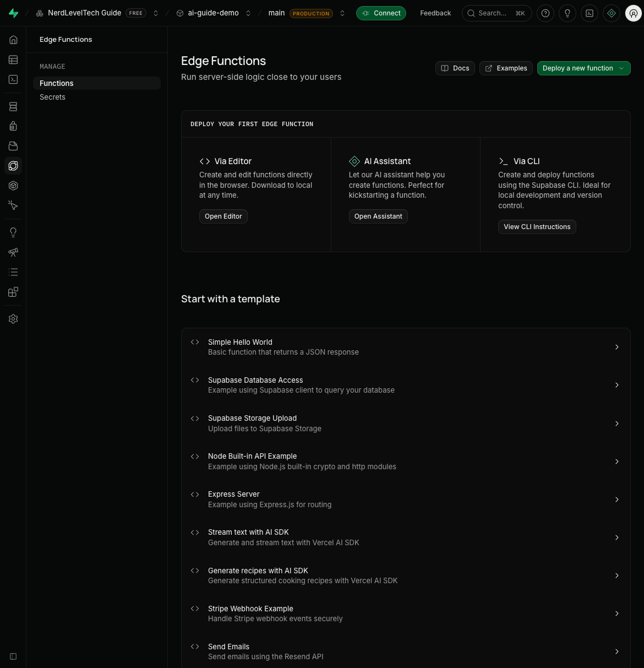Select Functions in the Manage menu

(x=97, y=83)
